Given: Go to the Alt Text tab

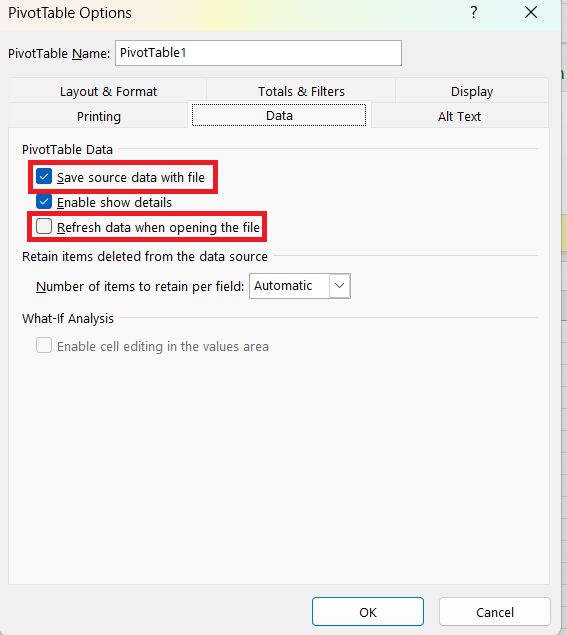Looking at the screenshot, I should 459,116.
